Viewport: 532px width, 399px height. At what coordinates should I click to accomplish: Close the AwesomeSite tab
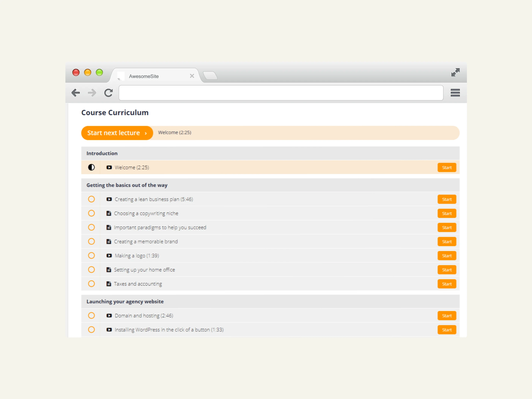[x=192, y=76]
